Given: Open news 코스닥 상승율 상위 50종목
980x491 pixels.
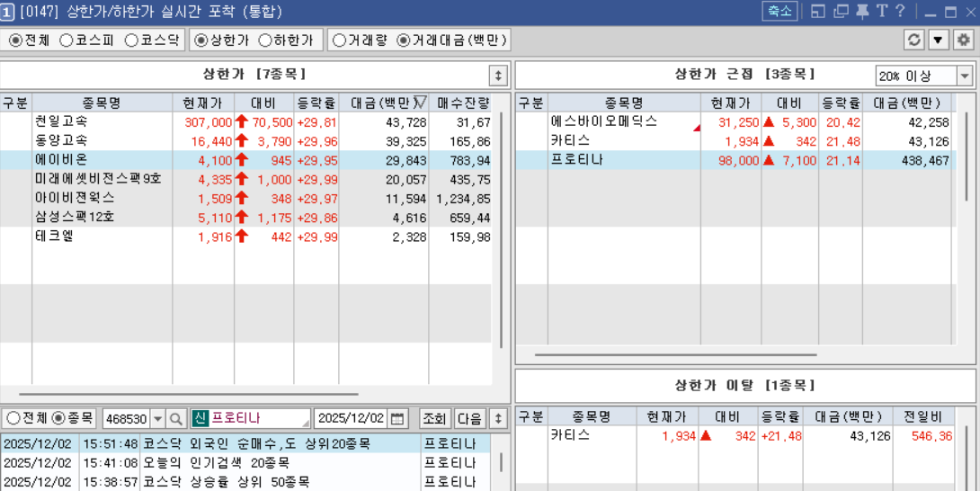Looking at the screenshot, I should 245,482.
